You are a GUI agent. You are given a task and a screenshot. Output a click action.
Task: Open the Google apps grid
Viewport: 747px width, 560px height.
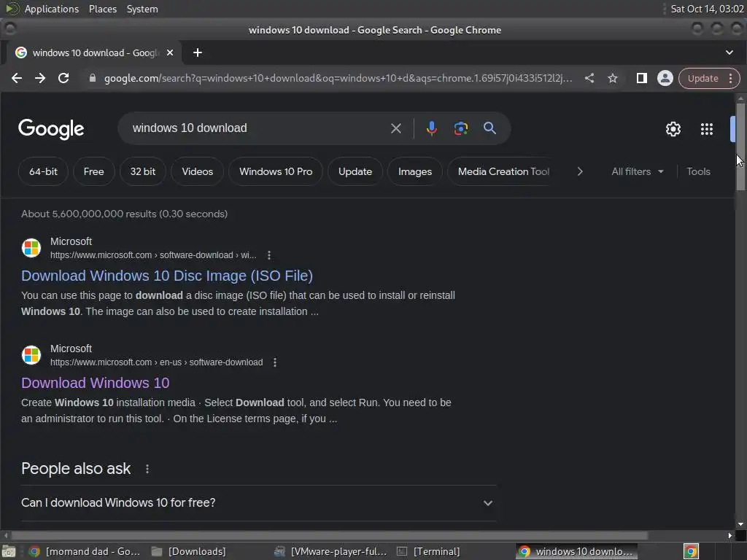coord(706,129)
